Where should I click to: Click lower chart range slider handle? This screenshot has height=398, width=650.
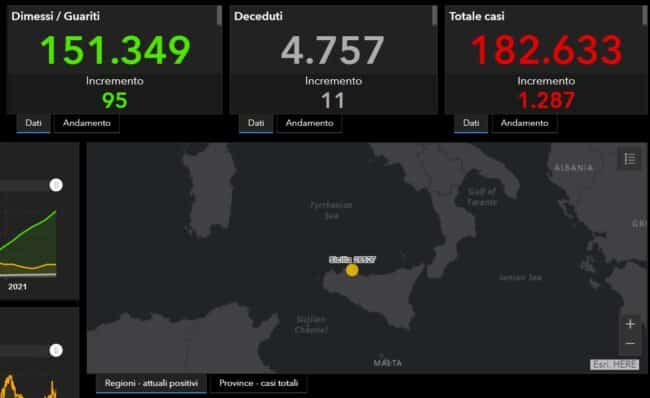(x=56, y=350)
